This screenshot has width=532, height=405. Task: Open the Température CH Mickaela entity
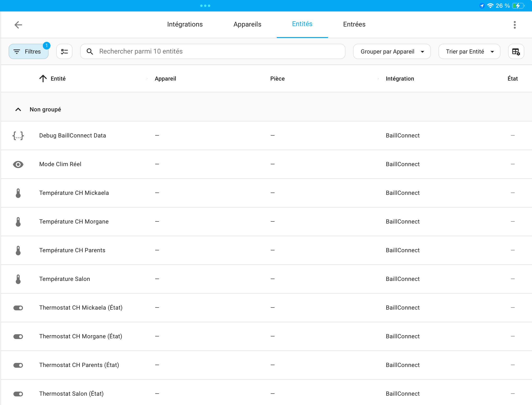(x=74, y=193)
